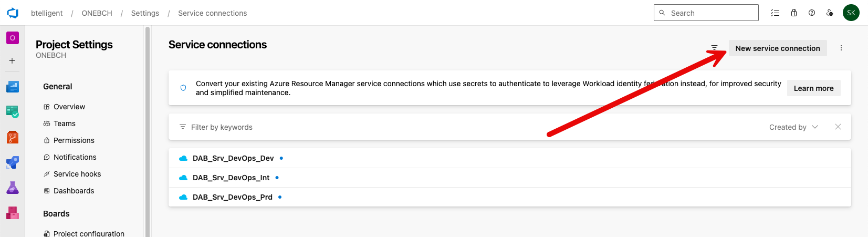The height and width of the screenshot is (237, 868).
Task: Select Service hooks in settings menu
Action: pos(77,174)
